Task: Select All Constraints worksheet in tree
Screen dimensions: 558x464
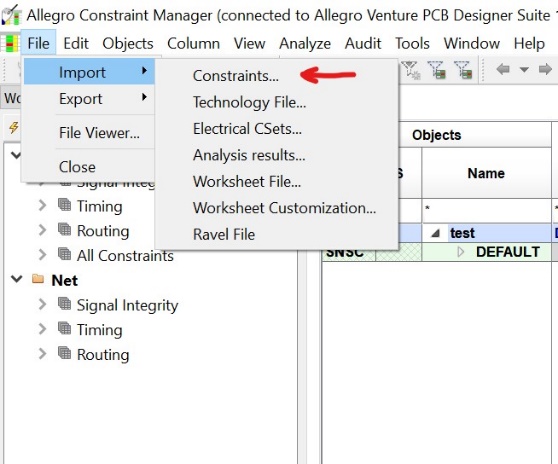Action: [125, 255]
